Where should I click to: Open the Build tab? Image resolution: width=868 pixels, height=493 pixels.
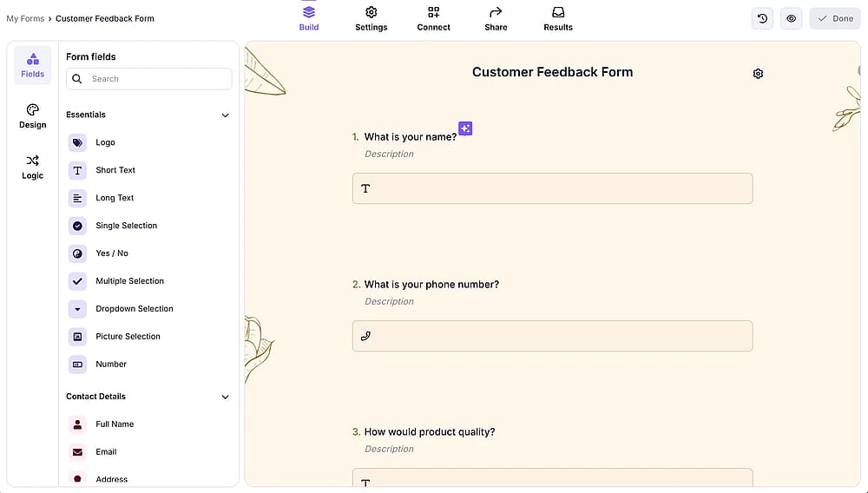point(308,18)
